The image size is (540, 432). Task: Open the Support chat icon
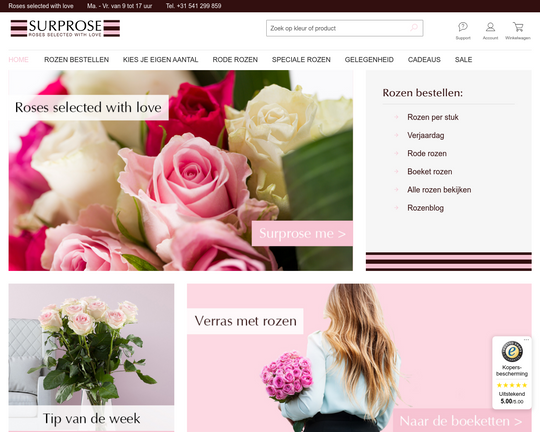pyautogui.click(x=463, y=27)
